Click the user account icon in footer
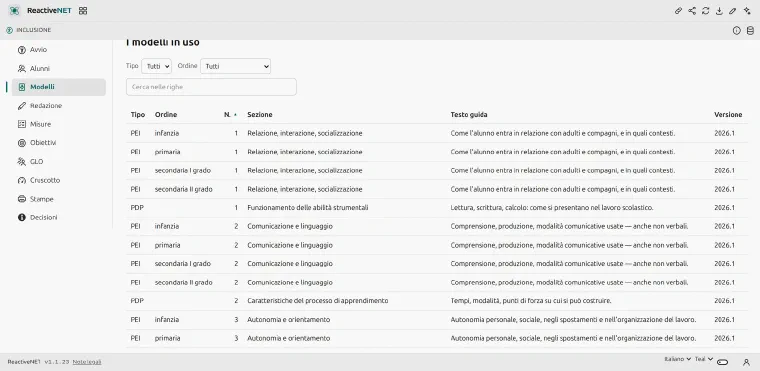 coord(746,362)
